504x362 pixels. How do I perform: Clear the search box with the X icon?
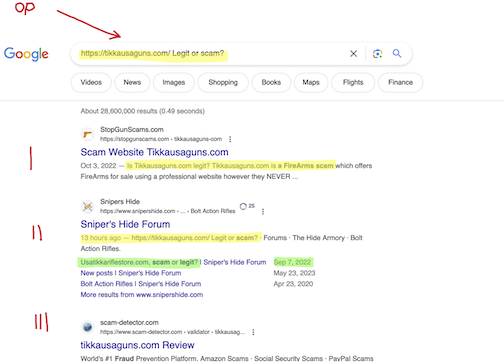point(353,53)
